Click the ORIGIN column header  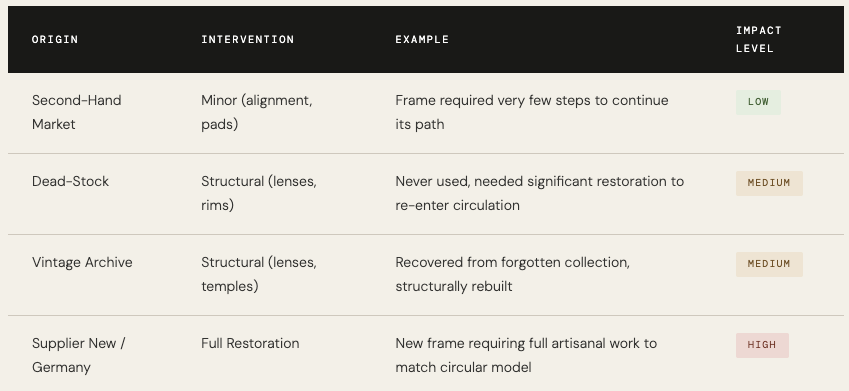pyautogui.click(x=55, y=40)
